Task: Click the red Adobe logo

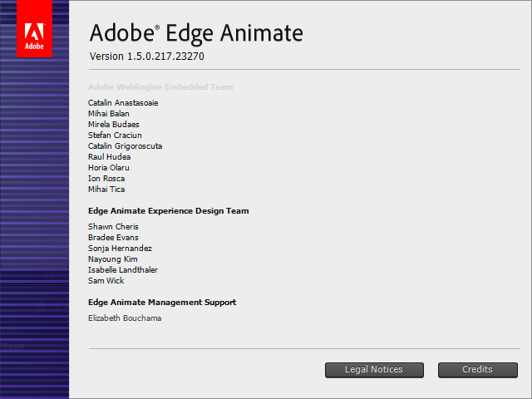Action: 34,29
